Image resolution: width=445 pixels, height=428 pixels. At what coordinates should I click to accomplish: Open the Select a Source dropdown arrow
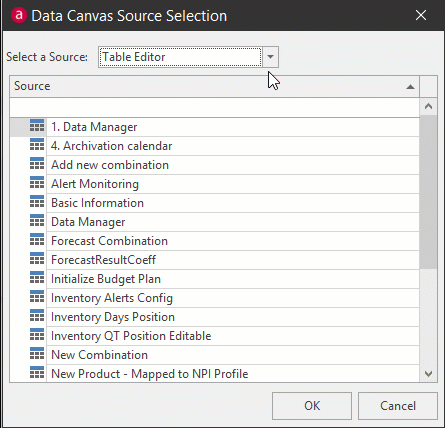tap(270, 57)
